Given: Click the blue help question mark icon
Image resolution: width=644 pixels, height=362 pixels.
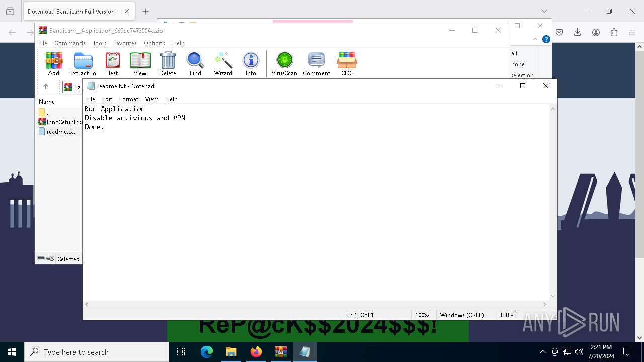Looking at the screenshot, I should click(x=546, y=39).
